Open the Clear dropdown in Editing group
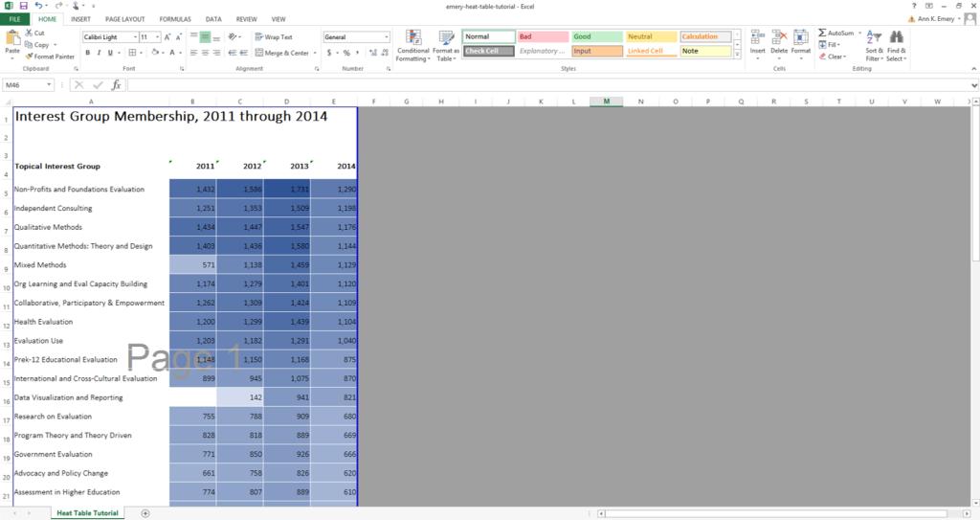 point(833,57)
